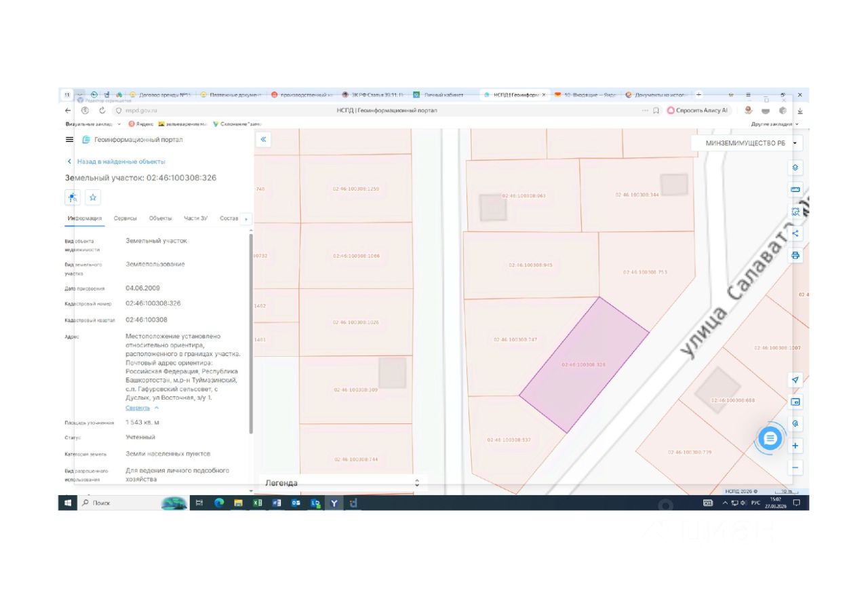Activate the area search tool on map
Image resolution: width=868 pixels, height=614 pixels.
pos(795,212)
